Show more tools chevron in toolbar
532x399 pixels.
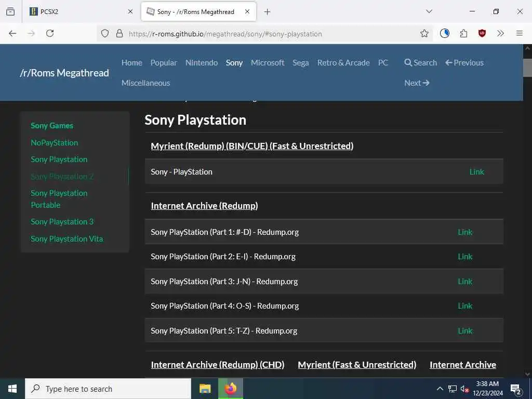click(500, 33)
